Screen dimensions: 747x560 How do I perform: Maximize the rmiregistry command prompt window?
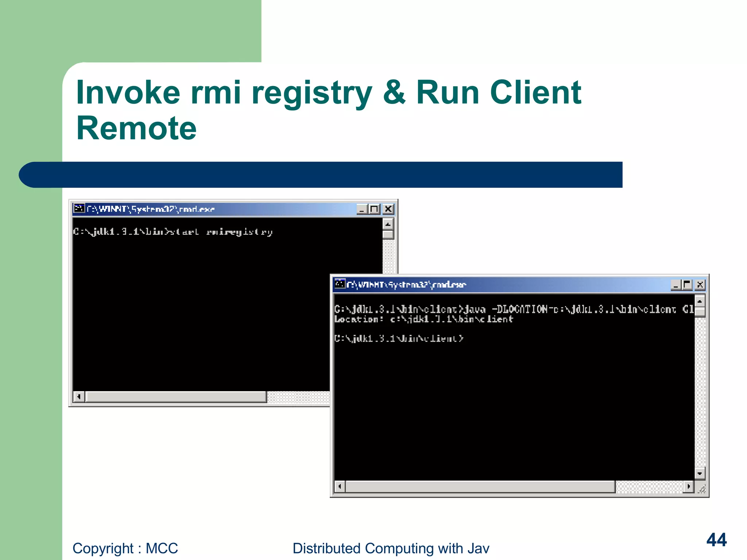coord(375,209)
